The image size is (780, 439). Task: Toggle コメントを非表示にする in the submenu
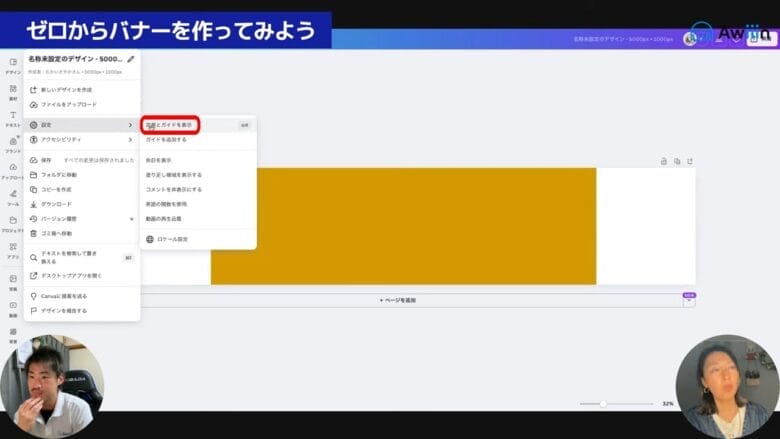click(x=198, y=189)
